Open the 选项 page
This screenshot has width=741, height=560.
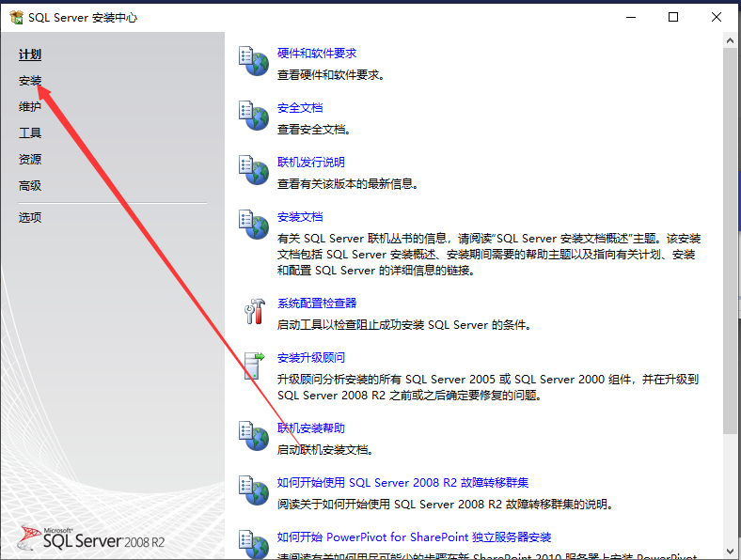coord(30,217)
